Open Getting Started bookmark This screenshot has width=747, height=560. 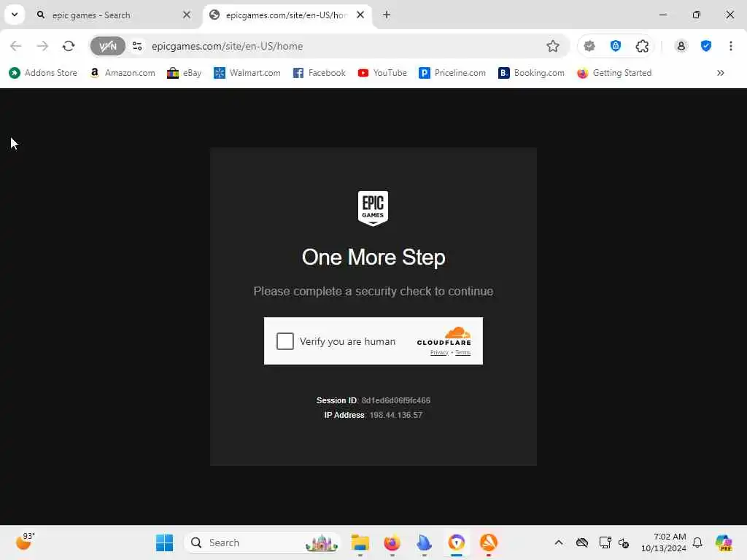[x=614, y=73]
